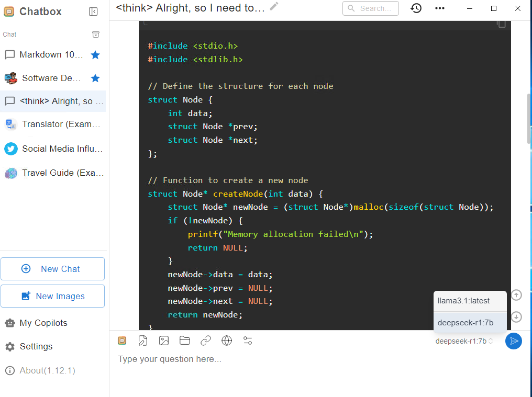The height and width of the screenshot is (397, 532).
Task: Click the vertical scrollbar of the chat
Action: [x=529, y=119]
